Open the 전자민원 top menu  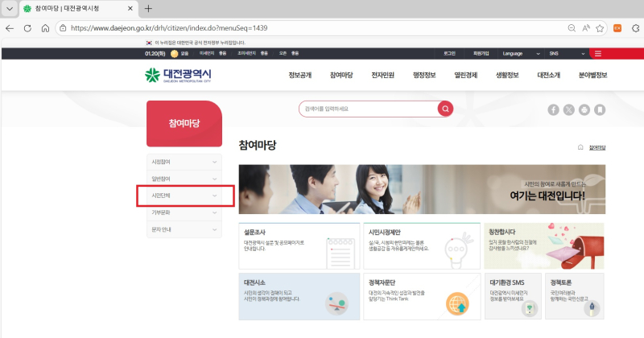pyautogui.click(x=382, y=76)
